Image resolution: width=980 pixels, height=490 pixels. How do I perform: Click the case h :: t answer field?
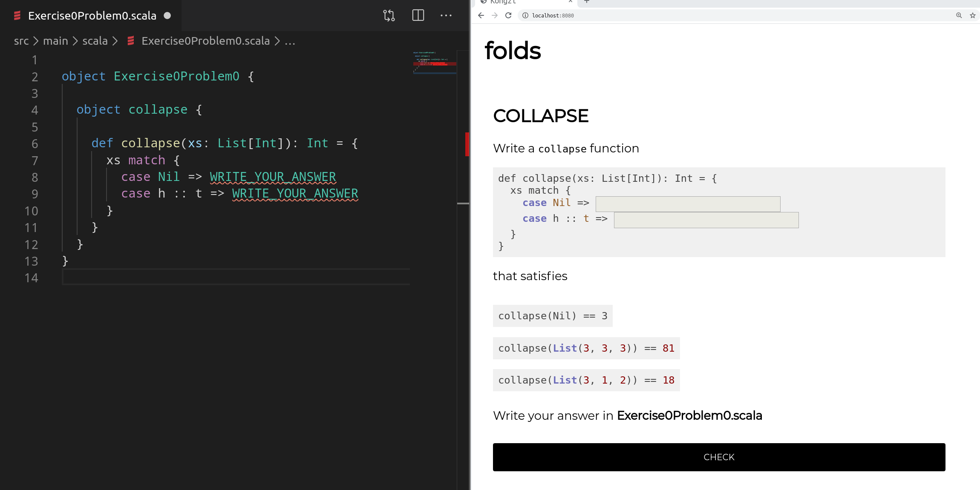click(x=706, y=220)
